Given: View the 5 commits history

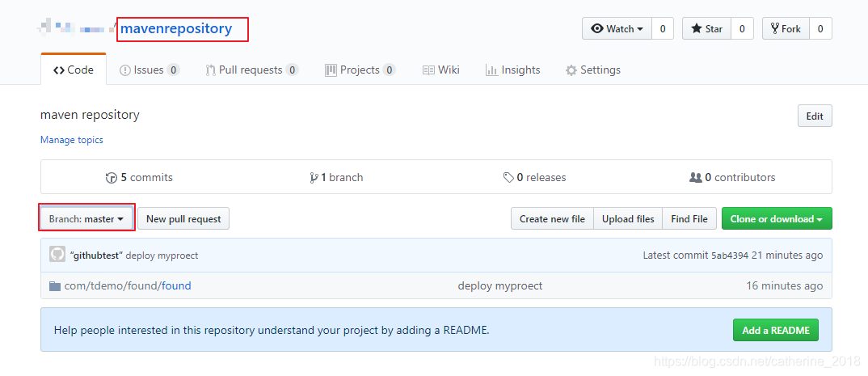Looking at the screenshot, I should 139,177.
